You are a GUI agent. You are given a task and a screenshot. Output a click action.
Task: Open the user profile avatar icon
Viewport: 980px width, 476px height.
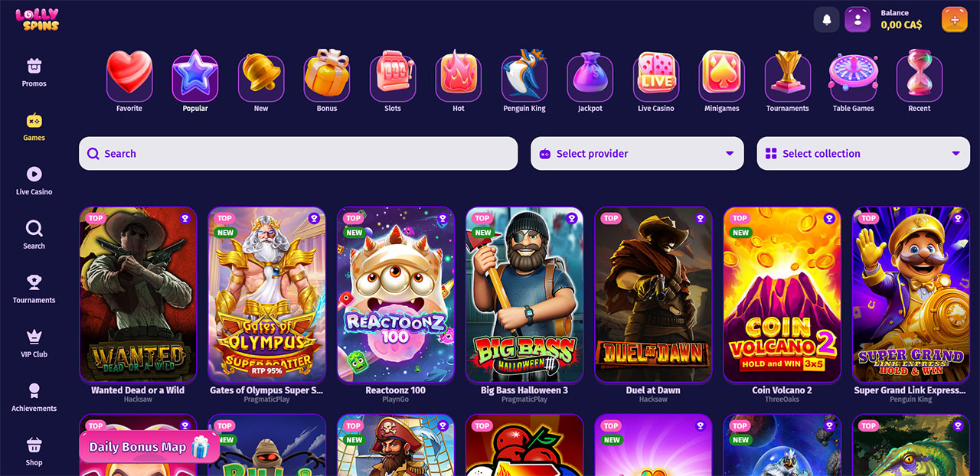coord(857,20)
